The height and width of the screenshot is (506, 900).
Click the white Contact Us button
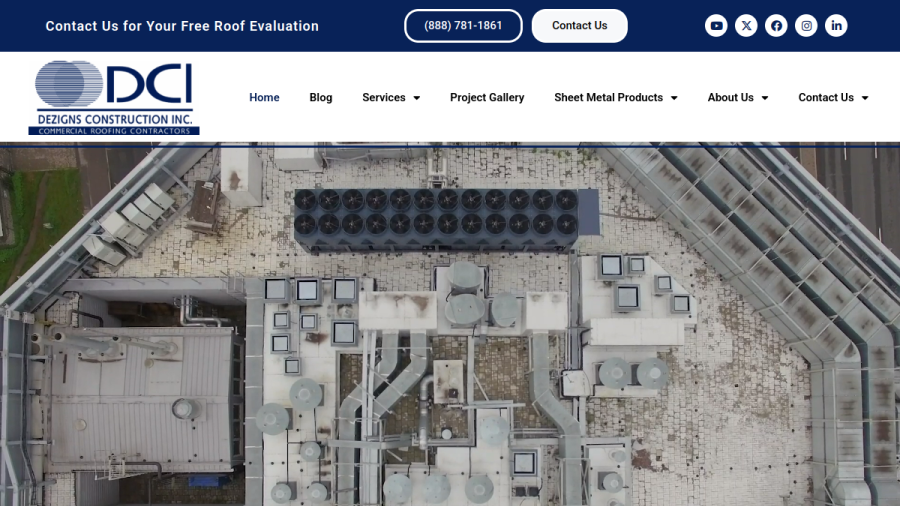click(x=580, y=26)
